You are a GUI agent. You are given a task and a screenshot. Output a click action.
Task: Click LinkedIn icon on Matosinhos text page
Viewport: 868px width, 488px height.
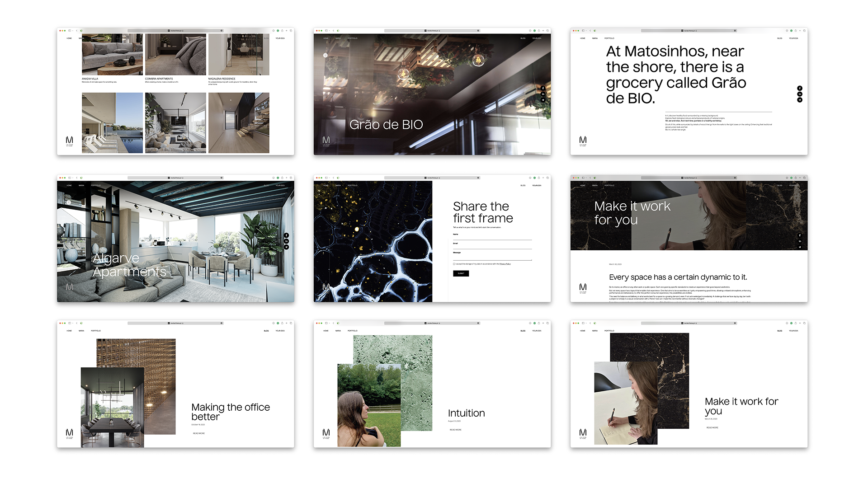[800, 94]
